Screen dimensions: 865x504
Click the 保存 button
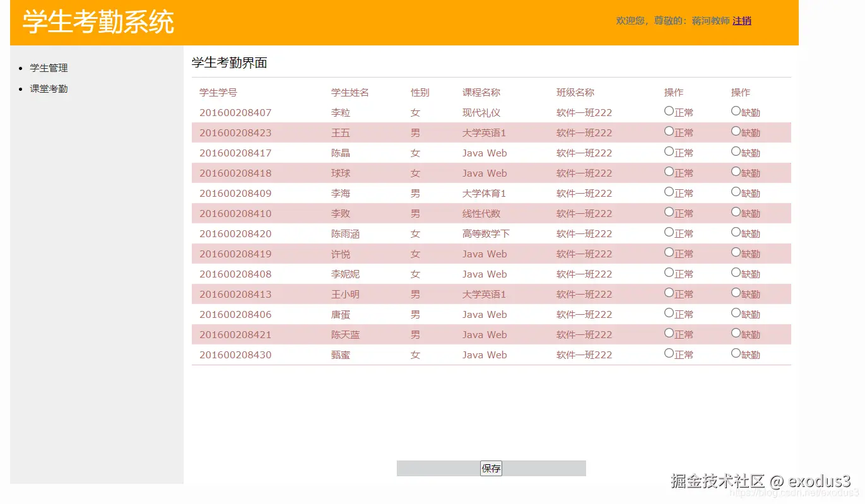click(491, 468)
